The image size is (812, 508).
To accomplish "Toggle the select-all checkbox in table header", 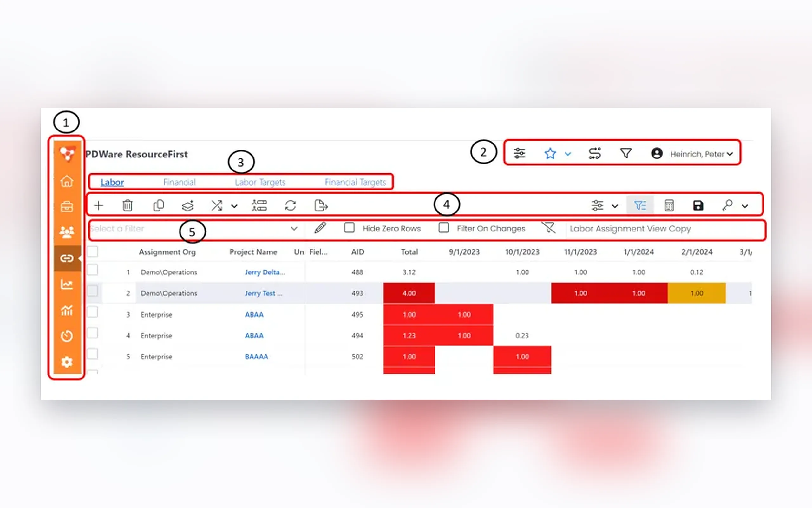I will point(93,251).
